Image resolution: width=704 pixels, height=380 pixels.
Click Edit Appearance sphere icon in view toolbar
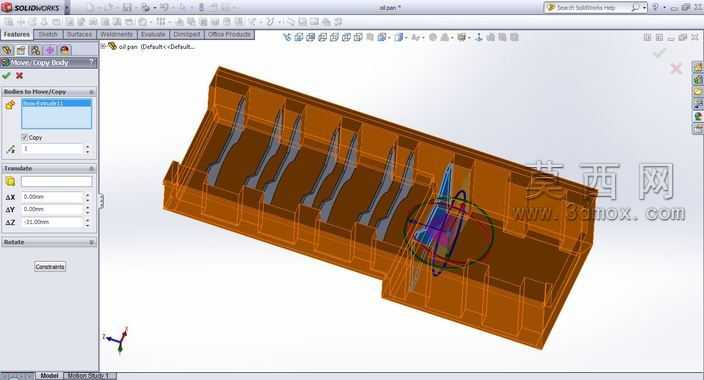tap(433, 38)
